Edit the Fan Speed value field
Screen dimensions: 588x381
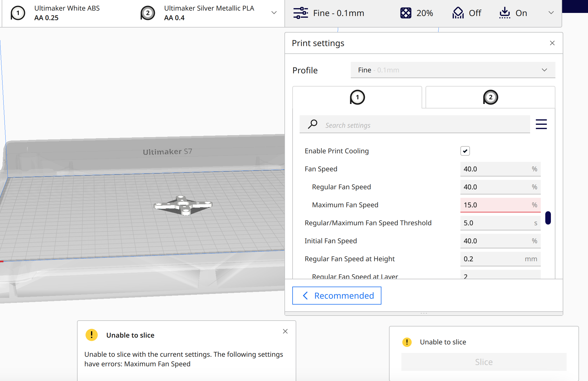500,169
